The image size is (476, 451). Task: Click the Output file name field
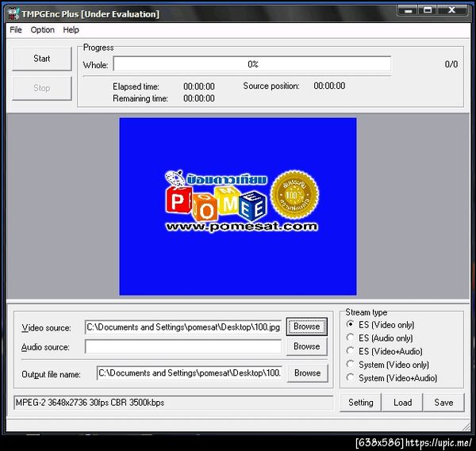(x=190, y=373)
